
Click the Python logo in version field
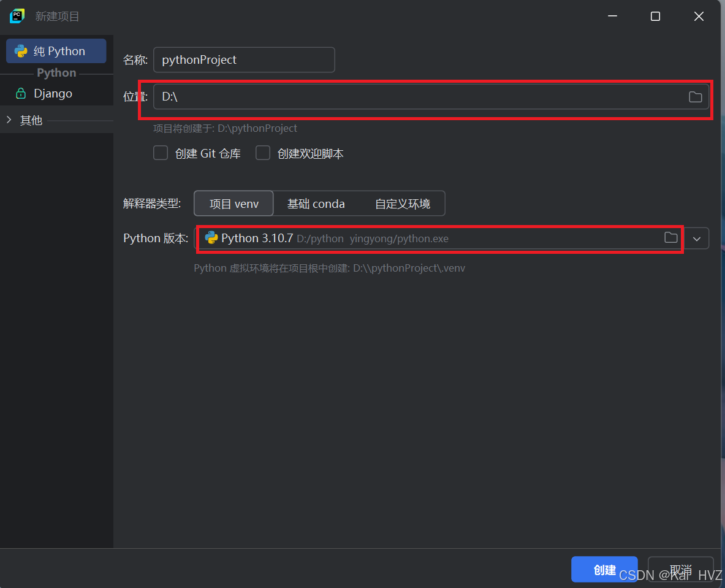pyautogui.click(x=211, y=238)
